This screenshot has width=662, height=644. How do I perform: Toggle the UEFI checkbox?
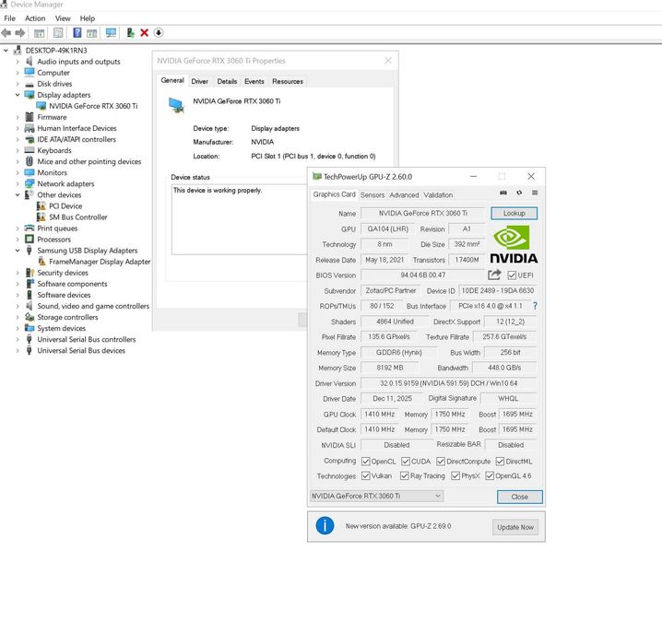pyautogui.click(x=512, y=275)
